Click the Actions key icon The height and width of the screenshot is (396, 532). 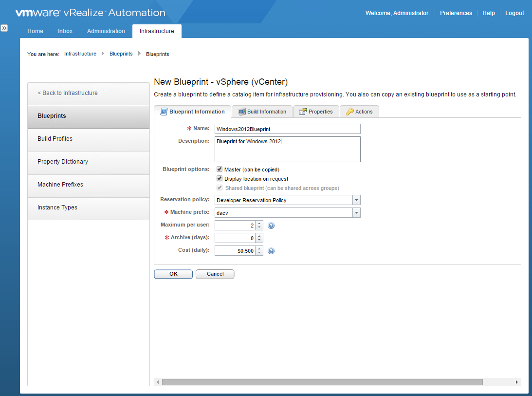pyautogui.click(x=350, y=112)
